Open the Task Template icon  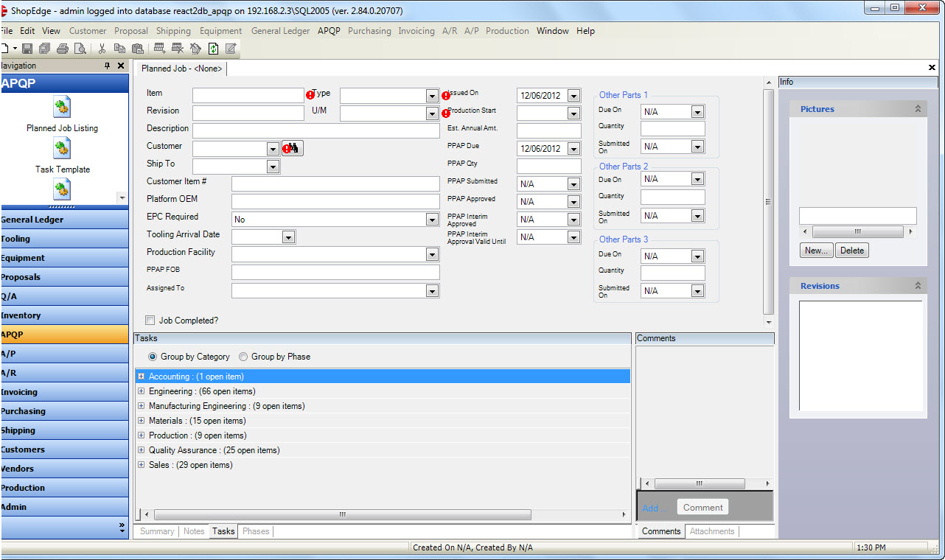pyautogui.click(x=62, y=149)
